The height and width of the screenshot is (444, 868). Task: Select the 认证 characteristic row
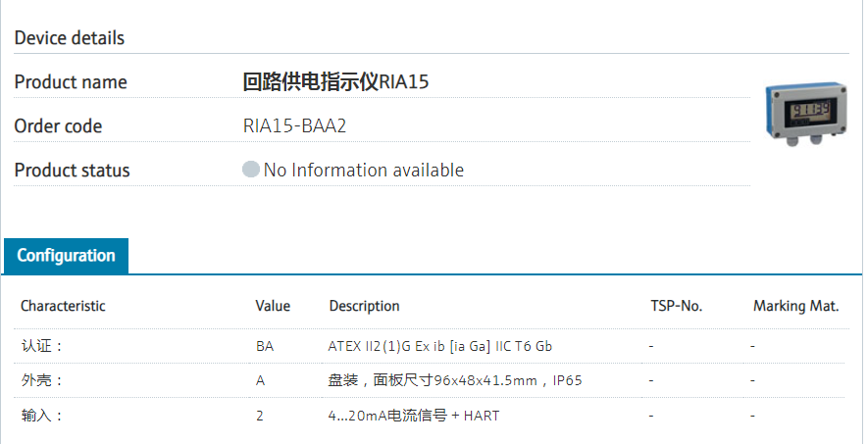point(42,346)
